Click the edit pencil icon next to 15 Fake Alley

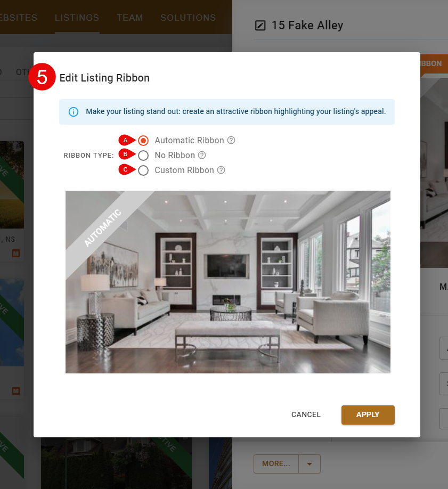click(260, 25)
